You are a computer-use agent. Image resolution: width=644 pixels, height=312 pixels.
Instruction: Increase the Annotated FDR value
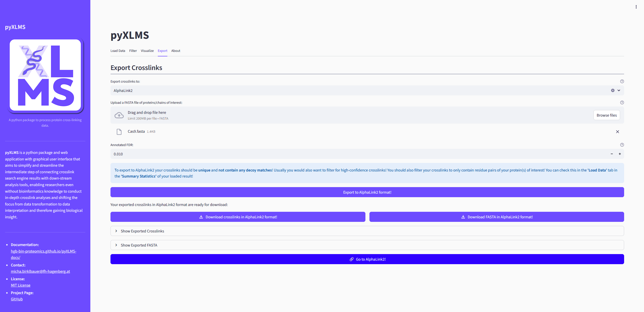pos(620,154)
